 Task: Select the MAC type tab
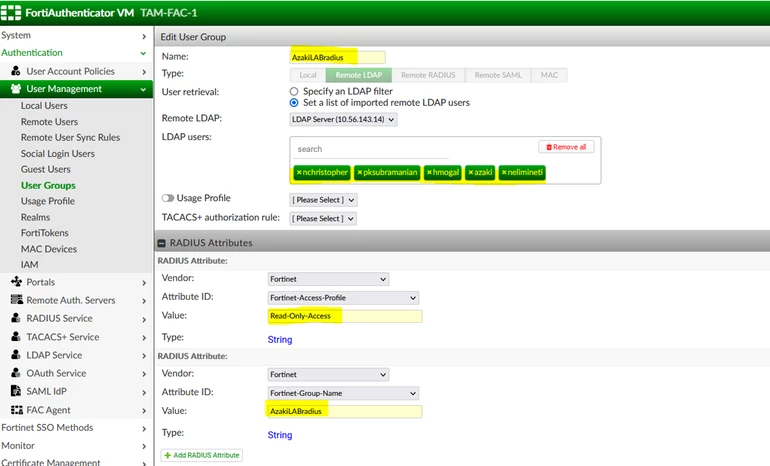(x=549, y=75)
